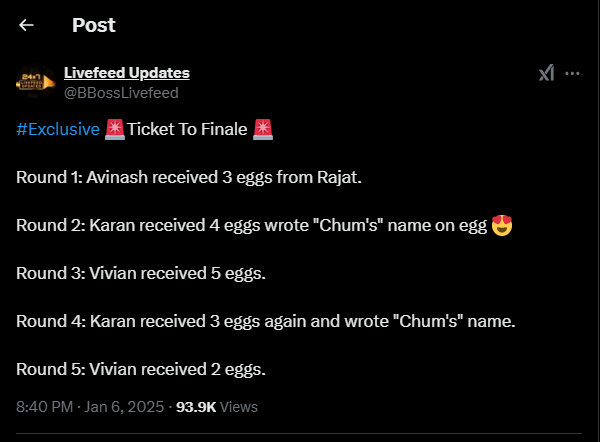Click the Round 5 Vivian line

[141, 370]
